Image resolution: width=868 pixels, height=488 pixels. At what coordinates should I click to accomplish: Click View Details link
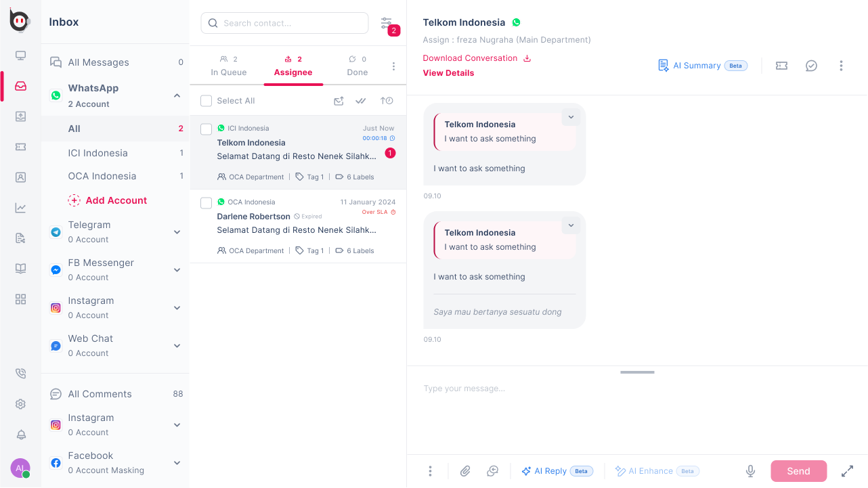[x=448, y=73]
